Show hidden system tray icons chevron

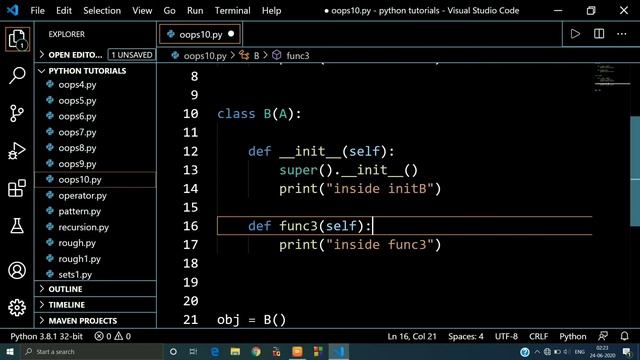(x=537, y=351)
